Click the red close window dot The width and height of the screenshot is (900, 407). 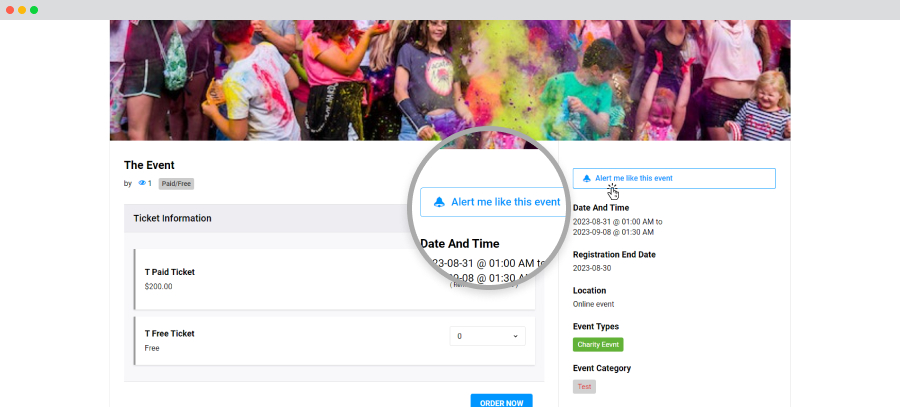[x=10, y=10]
